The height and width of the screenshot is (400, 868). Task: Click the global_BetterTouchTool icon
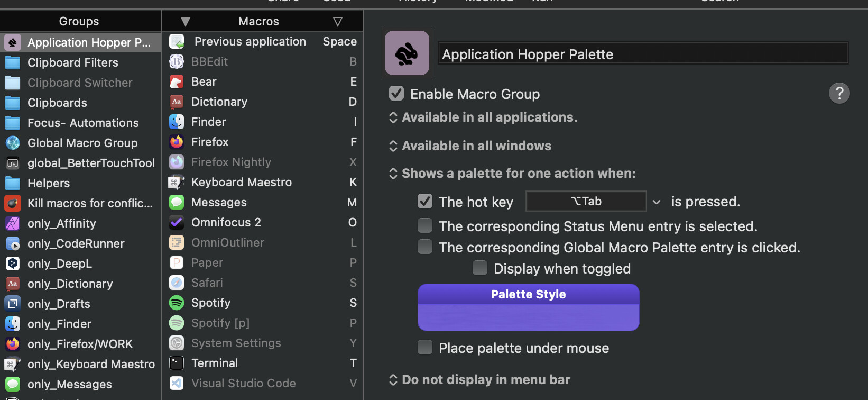[x=13, y=163]
